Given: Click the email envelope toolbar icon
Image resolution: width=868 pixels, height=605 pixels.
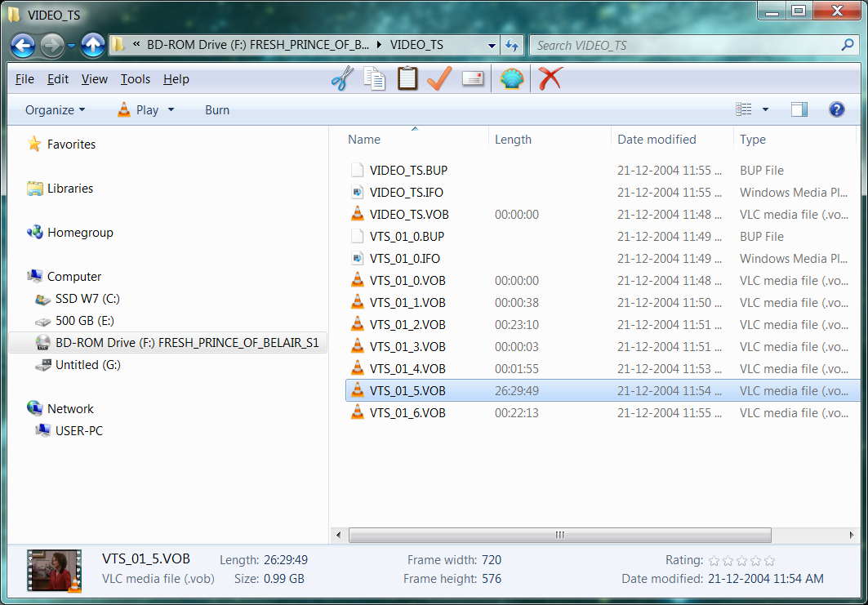Looking at the screenshot, I should [x=473, y=78].
